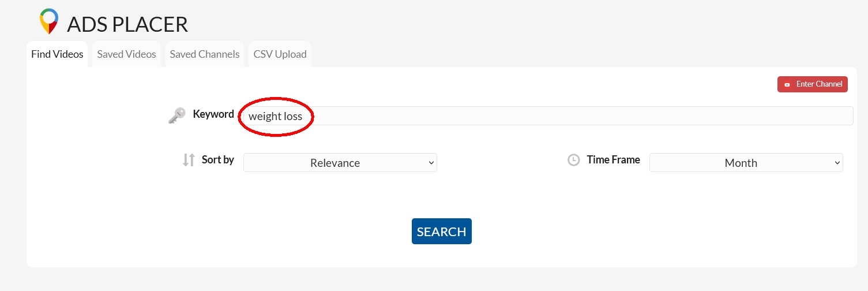Select the CSV Upload tab
This screenshot has height=291, width=868.
[x=280, y=54]
